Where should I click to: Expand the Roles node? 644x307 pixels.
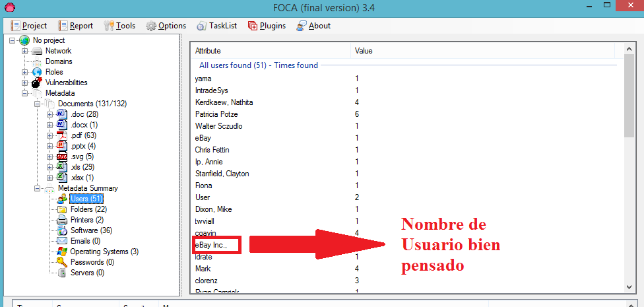tap(25, 72)
